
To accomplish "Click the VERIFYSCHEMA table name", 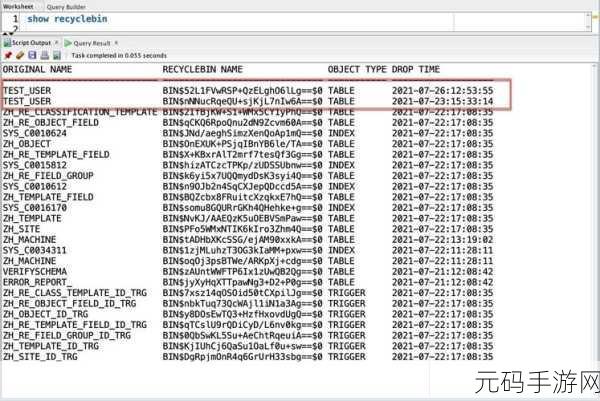I will [34, 272].
